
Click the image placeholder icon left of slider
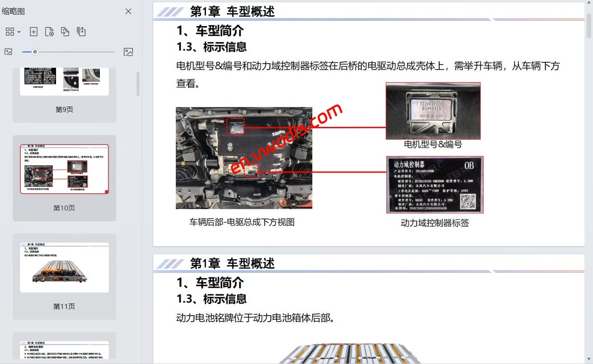tap(8, 51)
